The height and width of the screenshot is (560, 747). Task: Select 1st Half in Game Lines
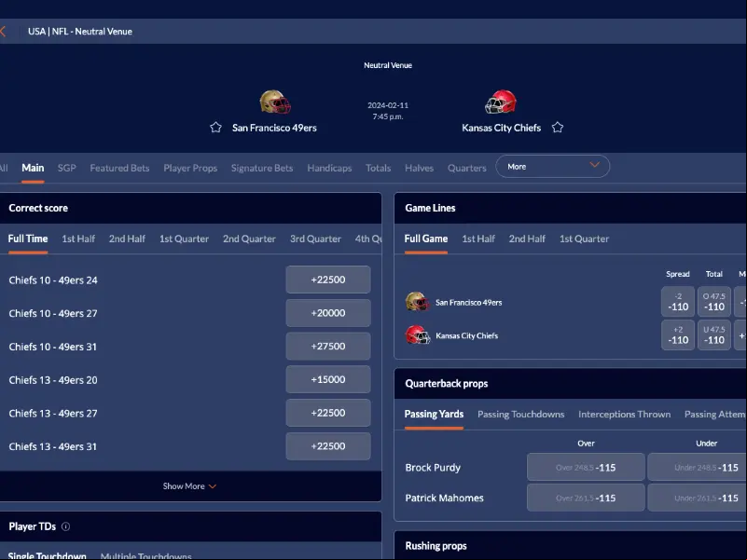pos(478,239)
